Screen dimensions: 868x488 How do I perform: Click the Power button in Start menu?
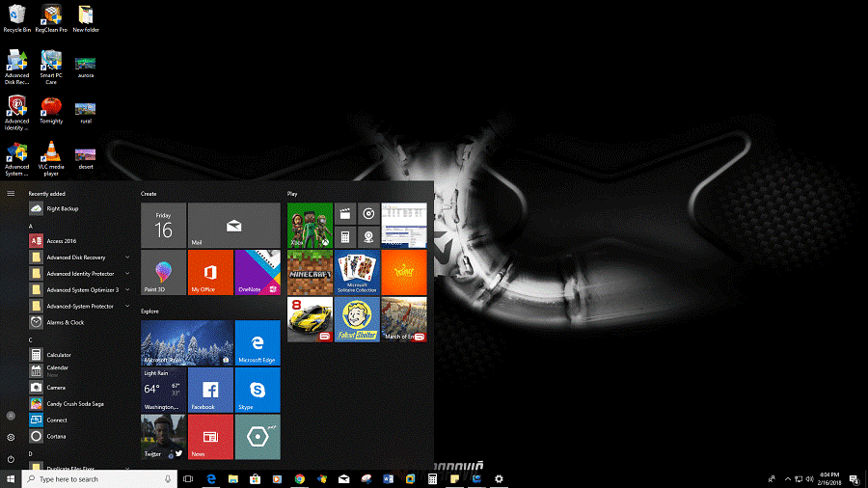coord(11,459)
